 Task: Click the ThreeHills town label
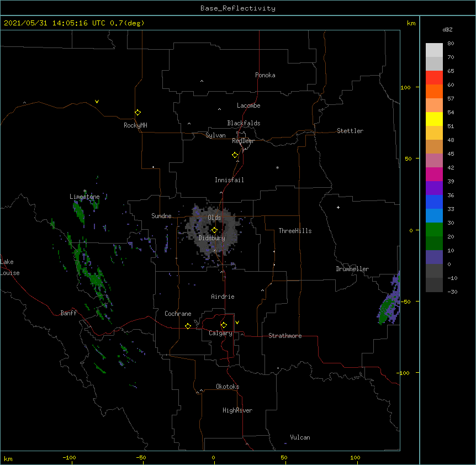point(295,231)
